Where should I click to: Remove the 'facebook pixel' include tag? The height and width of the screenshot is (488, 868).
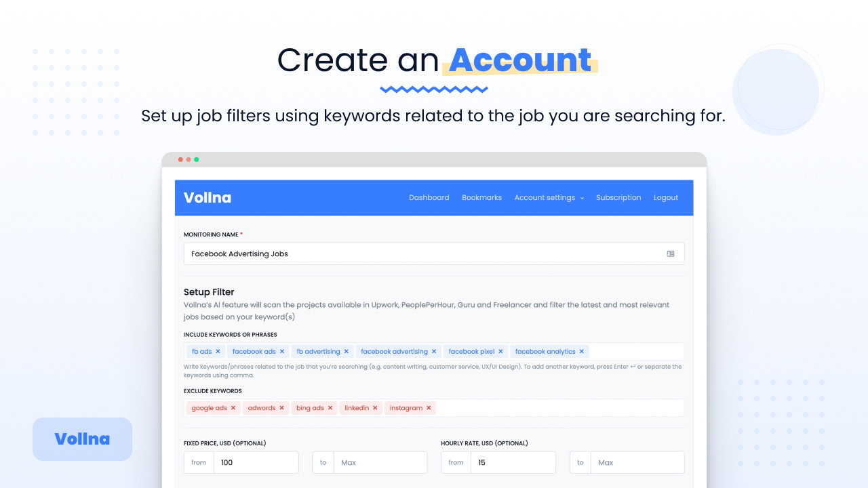click(x=501, y=352)
